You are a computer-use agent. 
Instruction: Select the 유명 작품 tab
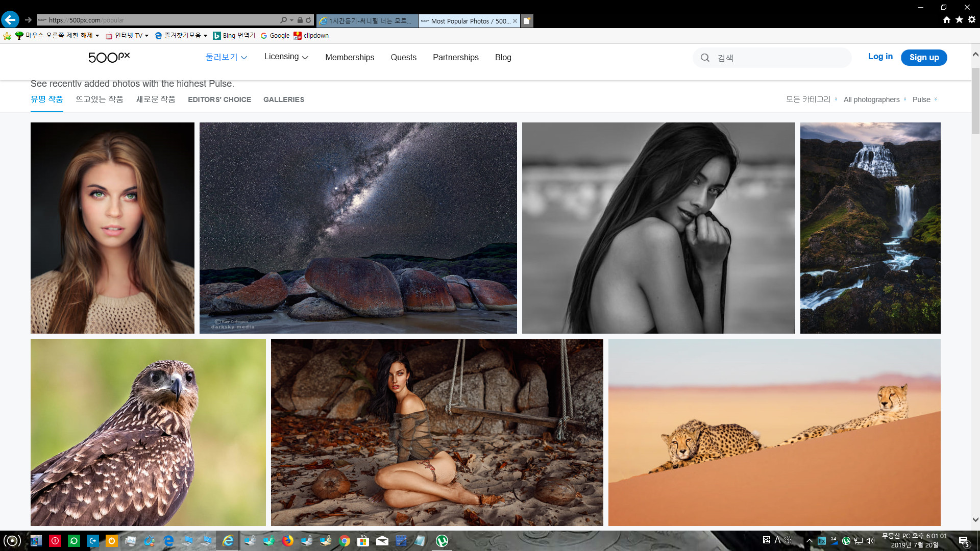click(x=47, y=99)
